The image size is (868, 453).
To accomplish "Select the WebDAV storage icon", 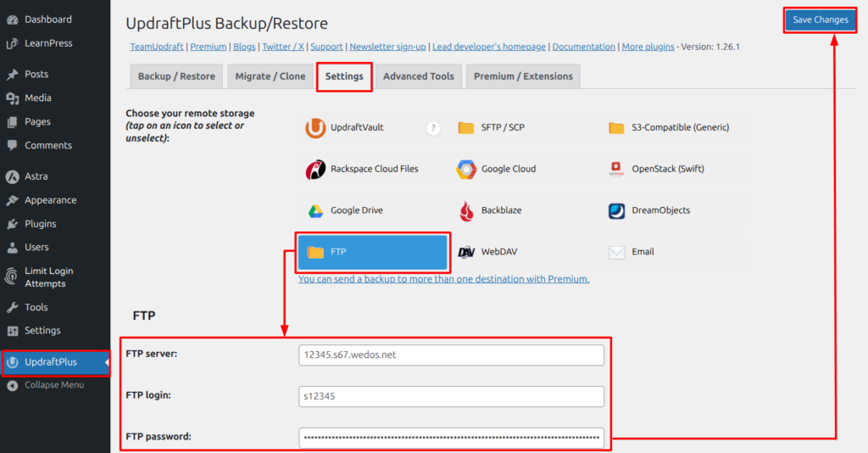I will [x=466, y=252].
